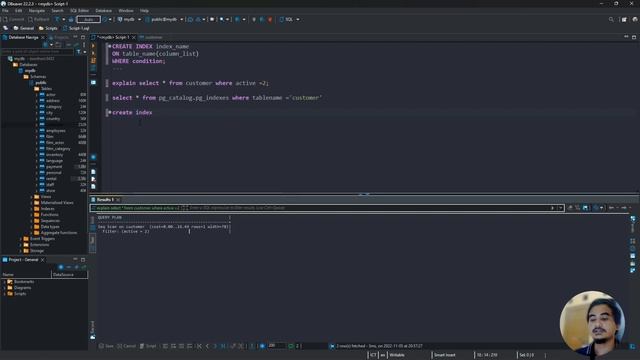Expand the payment table node
The width and height of the screenshot is (640, 360).
(36, 167)
